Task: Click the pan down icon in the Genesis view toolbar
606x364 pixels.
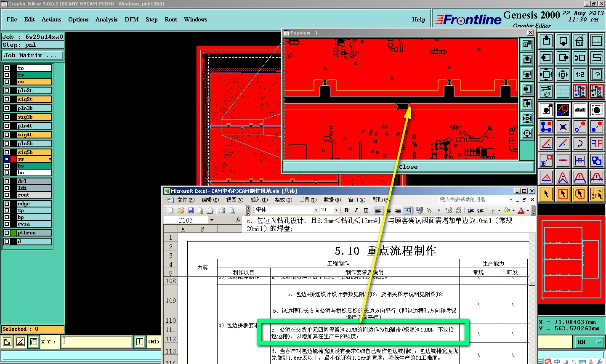Action: point(563,41)
